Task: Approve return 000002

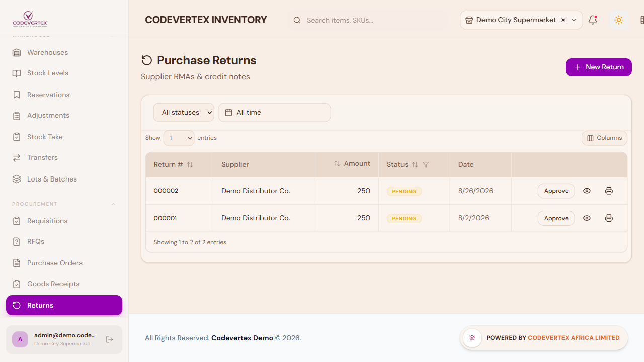Action: click(556, 191)
